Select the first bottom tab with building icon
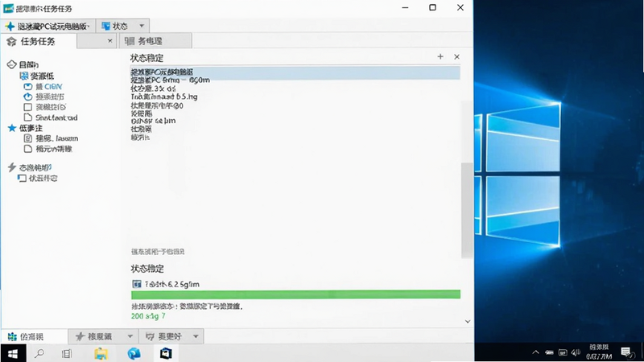The image size is (644, 362). pyautogui.click(x=34, y=336)
